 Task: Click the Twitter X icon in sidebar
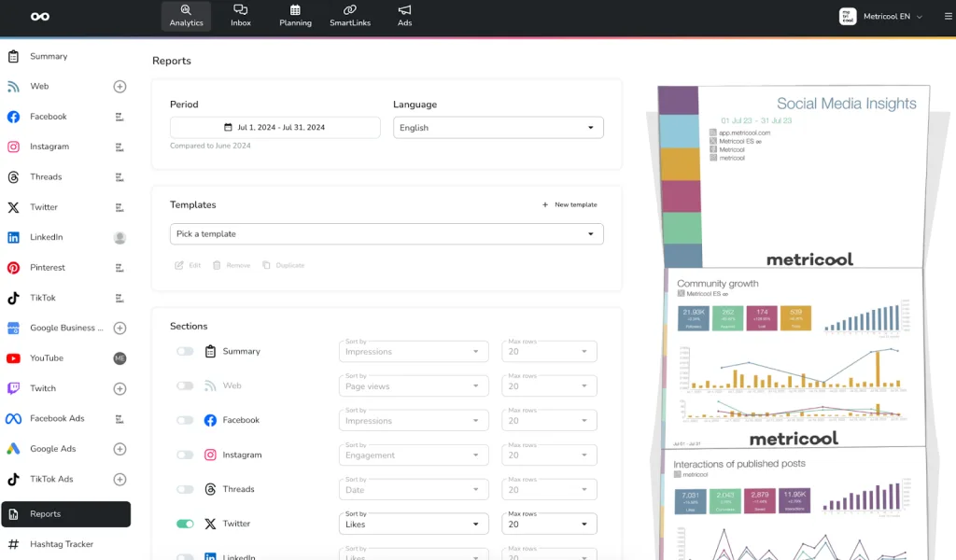click(13, 207)
